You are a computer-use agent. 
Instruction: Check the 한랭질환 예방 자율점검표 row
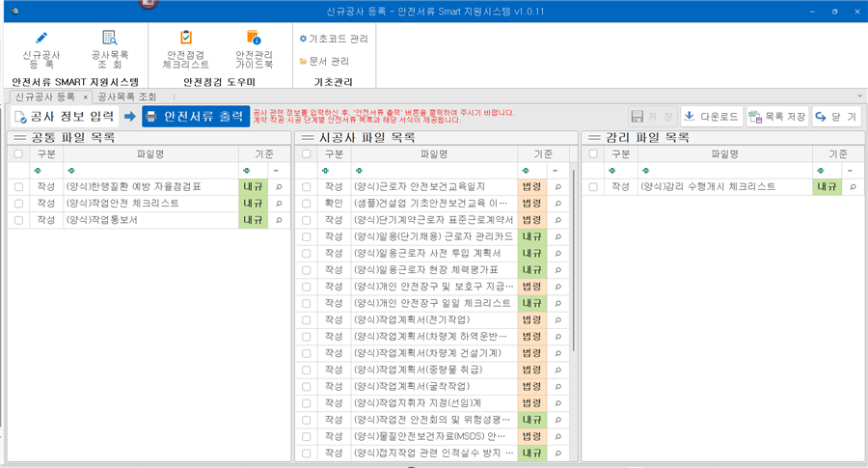pos(19,187)
